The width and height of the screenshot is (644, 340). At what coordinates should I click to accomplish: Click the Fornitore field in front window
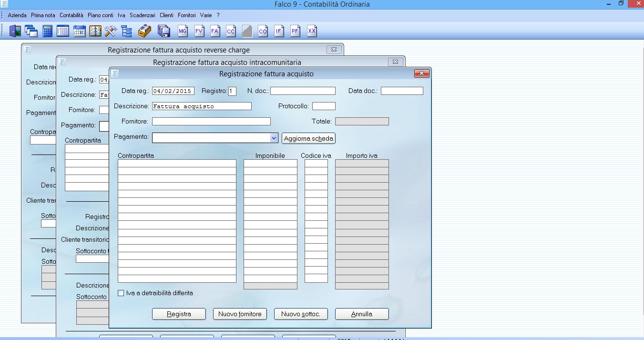tap(211, 121)
